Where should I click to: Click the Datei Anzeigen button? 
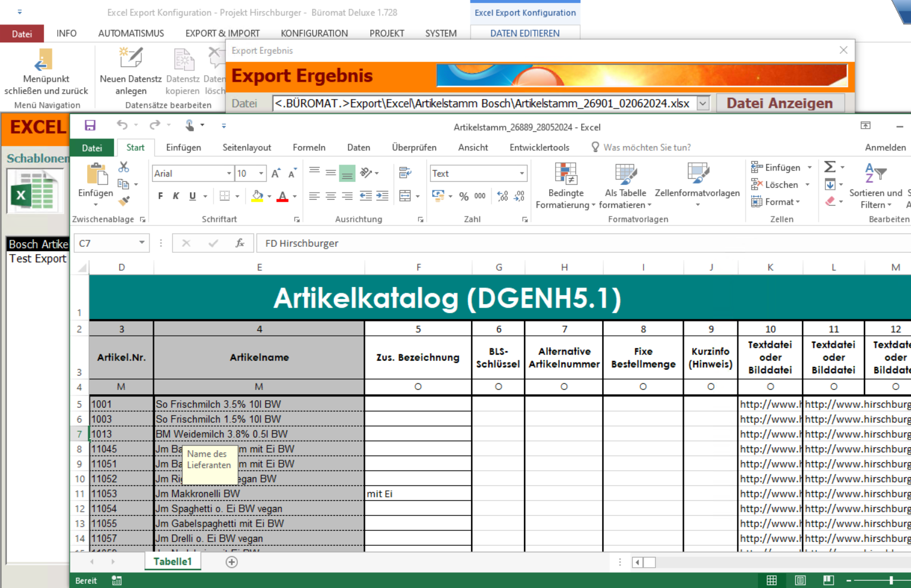tap(779, 103)
